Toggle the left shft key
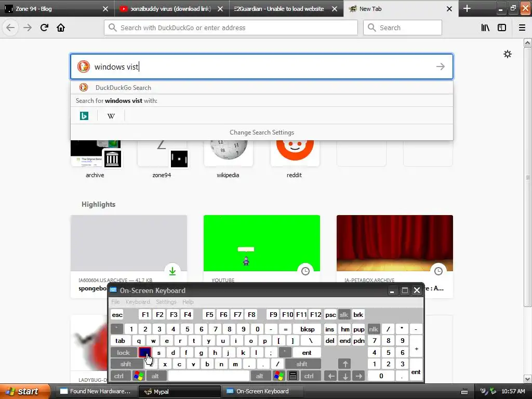 click(x=126, y=364)
